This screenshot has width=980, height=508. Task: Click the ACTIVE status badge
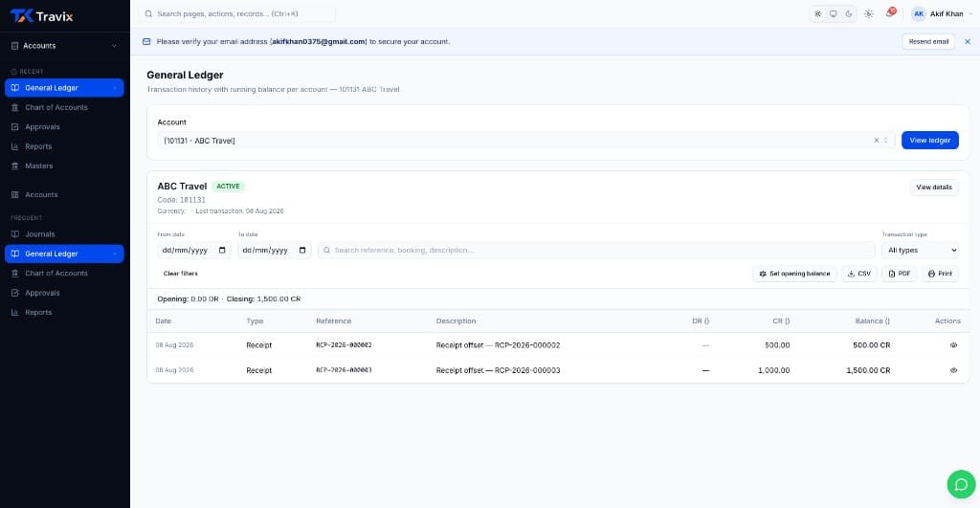[x=228, y=187]
